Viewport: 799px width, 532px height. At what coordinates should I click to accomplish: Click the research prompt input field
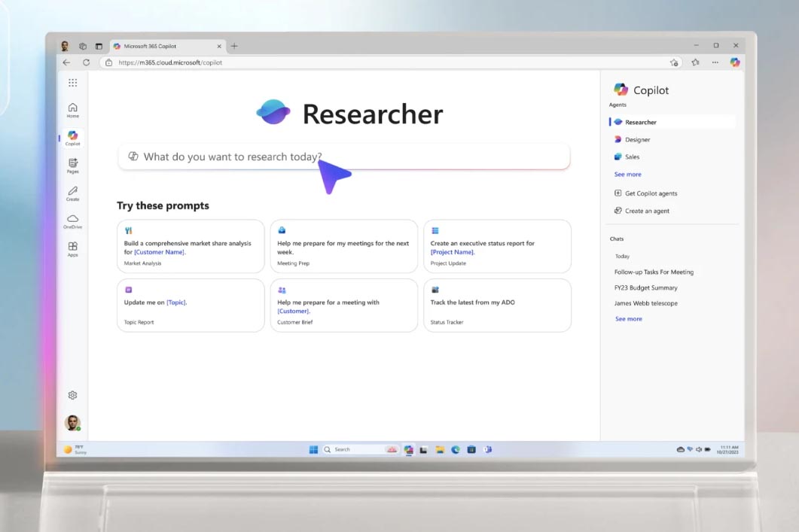pyautogui.click(x=343, y=157)
